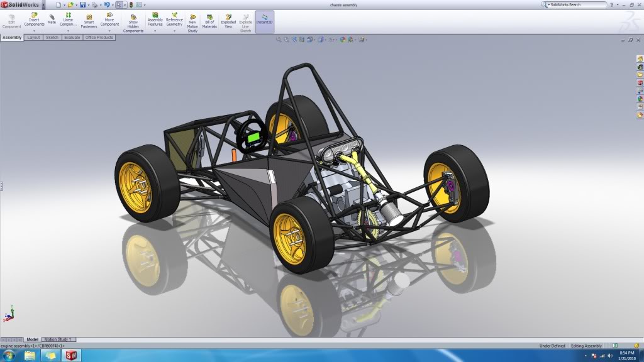
Task: Expand the Linear Component Pattern dropdown arrow
Action: click(68, 31)
